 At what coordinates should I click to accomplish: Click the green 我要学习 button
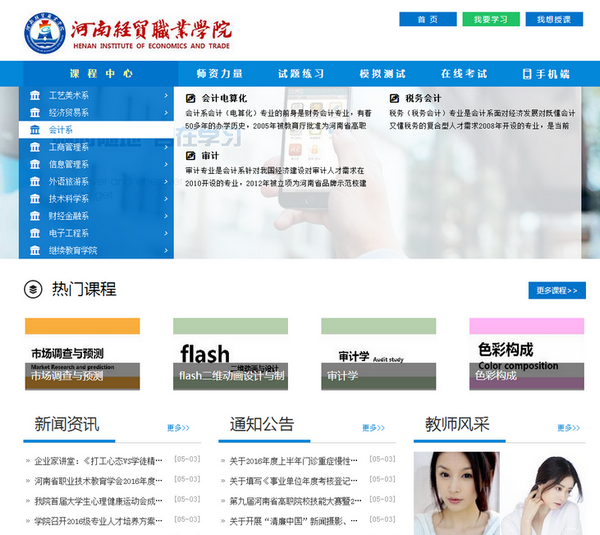[x=491, y=19]
